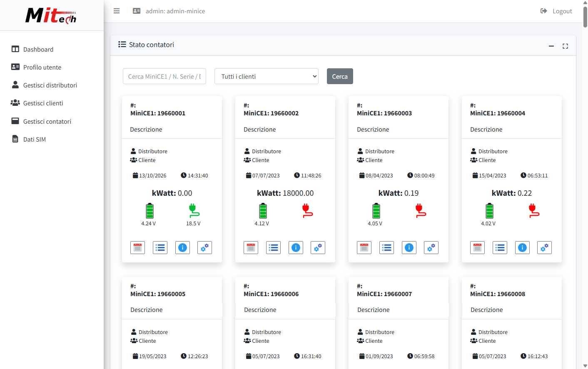Open settings gears for MiniCE1 19660003
The image size is (588, 369).
(431, 247)
